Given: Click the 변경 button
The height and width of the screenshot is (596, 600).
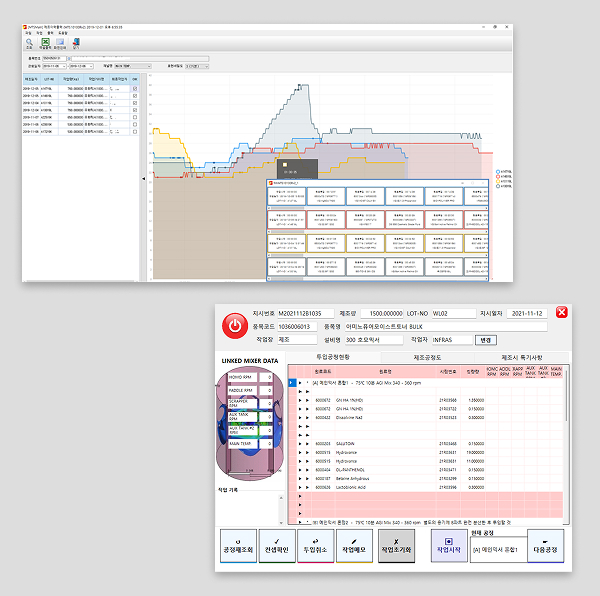Looking at the screenshot, I should 486,339.
